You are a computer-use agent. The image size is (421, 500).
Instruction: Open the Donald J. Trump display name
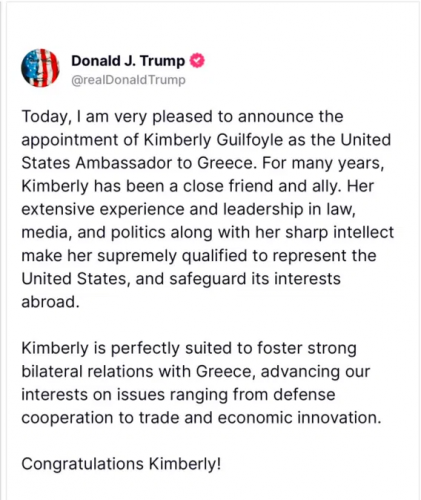point(128,61)
